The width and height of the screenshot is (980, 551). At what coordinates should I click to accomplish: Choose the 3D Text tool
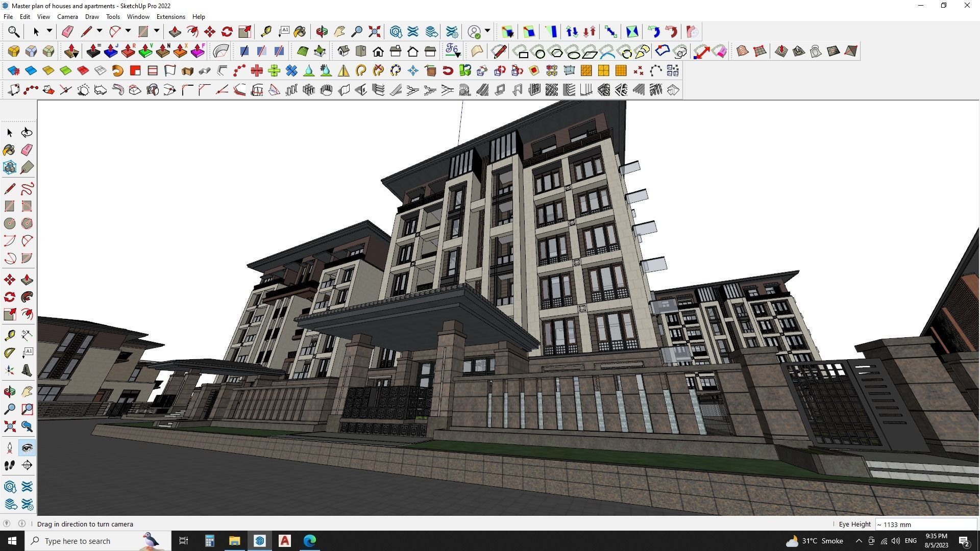[x=27, y=370]
